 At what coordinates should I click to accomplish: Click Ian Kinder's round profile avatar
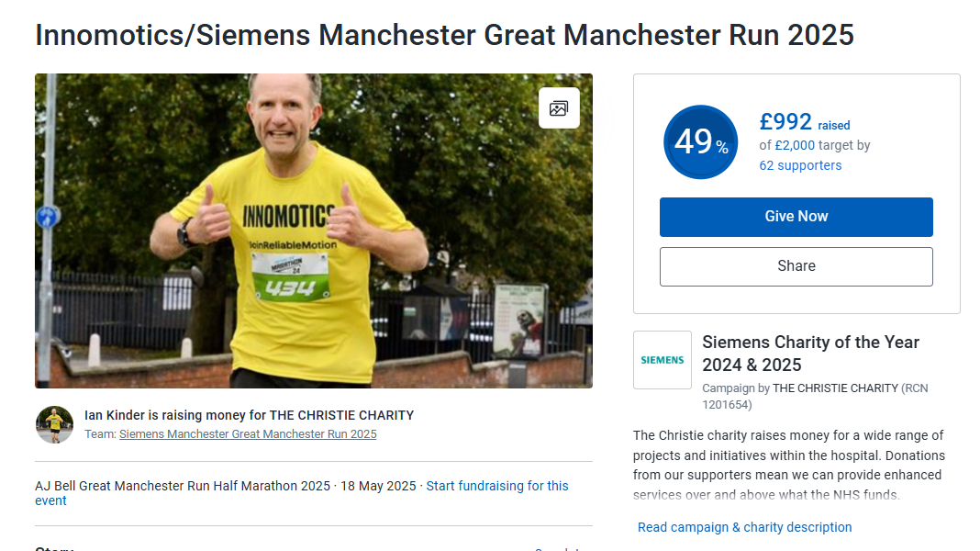54,424
